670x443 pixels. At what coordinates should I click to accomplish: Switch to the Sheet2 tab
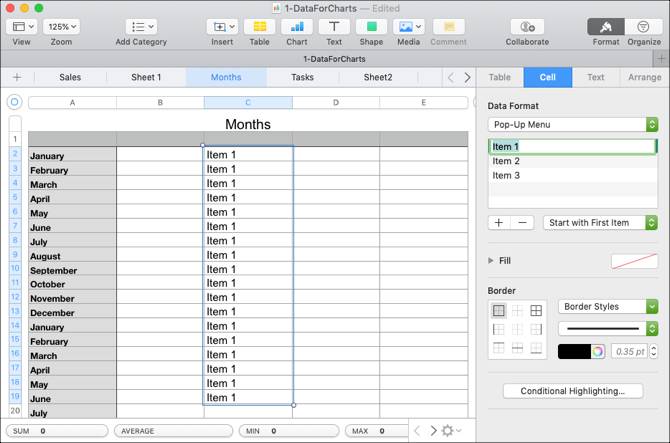[x=378, y=77]
